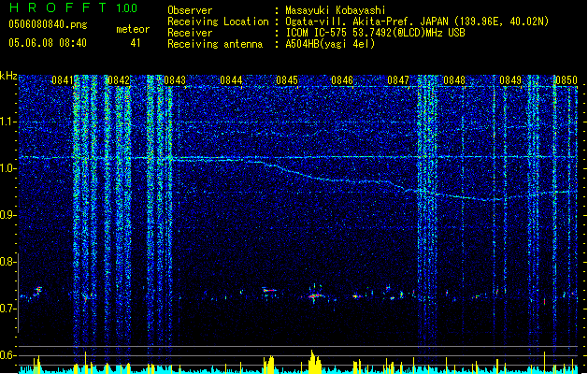Click the 0841 time marker
Screen dimensions: 588x374
click(x=63, y=80)
